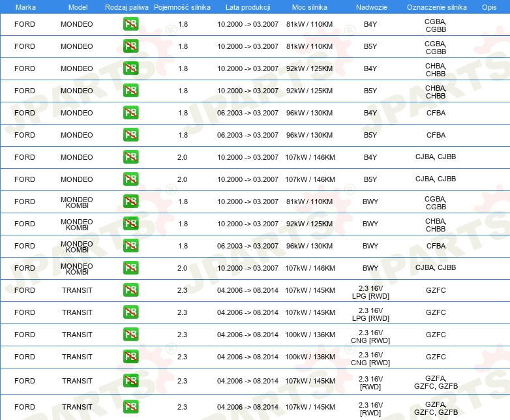Click BWY body code in Kombi 81kW row
Viewport: 510px width, 420px height.
(x=370, y=202)
